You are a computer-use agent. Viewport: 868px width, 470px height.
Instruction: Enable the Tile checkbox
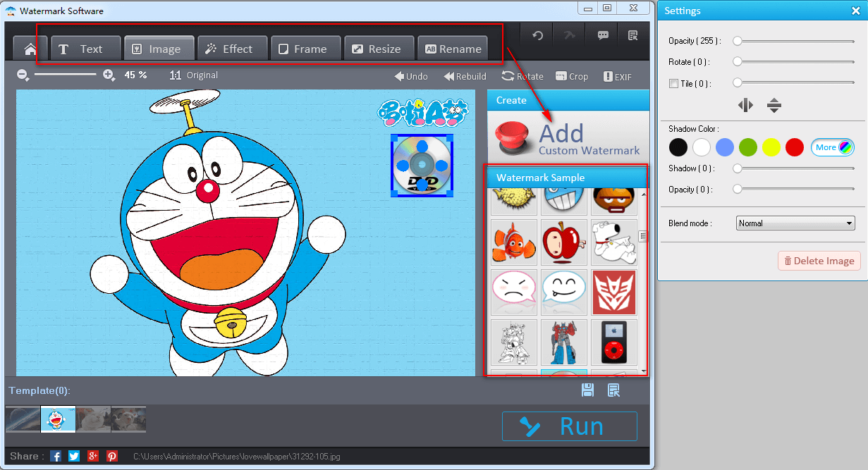click(x=674, y=84)
